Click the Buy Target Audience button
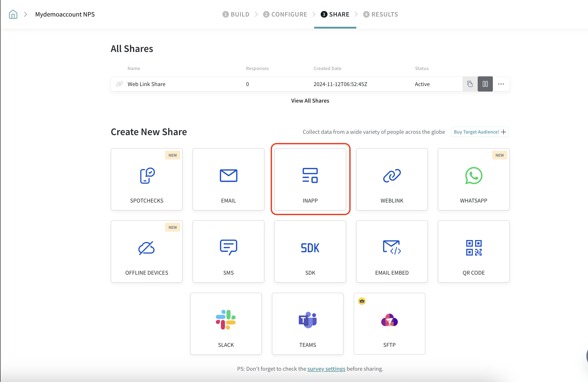Viewport: 588px width, 382px height. (480, 132)
